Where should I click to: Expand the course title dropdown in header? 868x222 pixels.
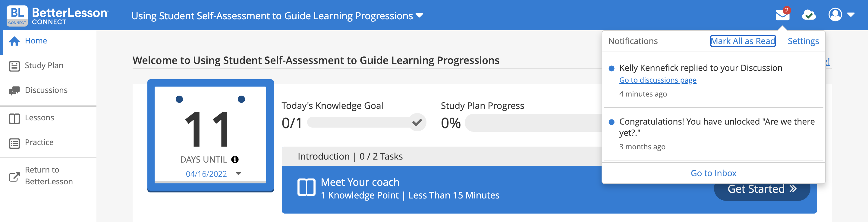(420, 15)
